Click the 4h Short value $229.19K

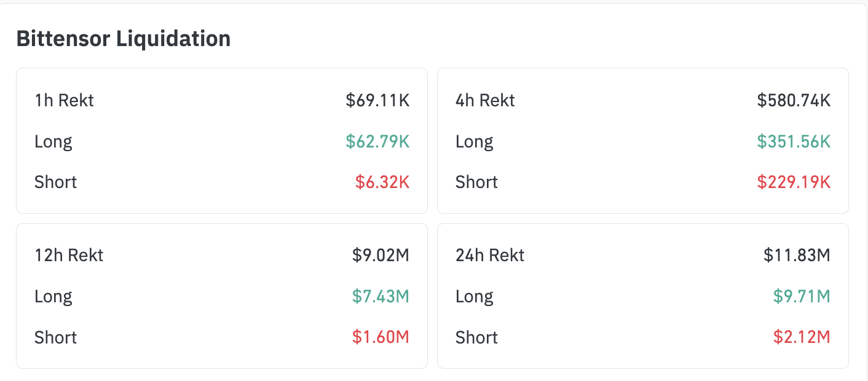(x=794, y=182)
